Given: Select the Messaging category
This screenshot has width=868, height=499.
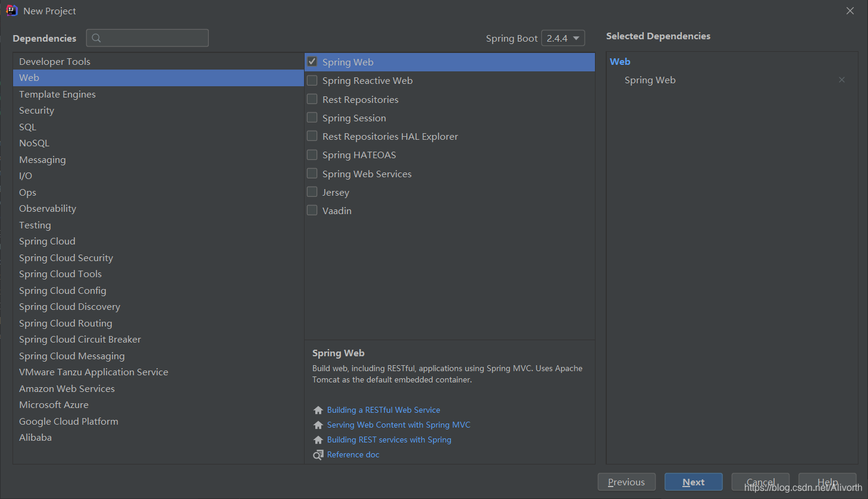Looking at the screenshot, I should 158,159.
